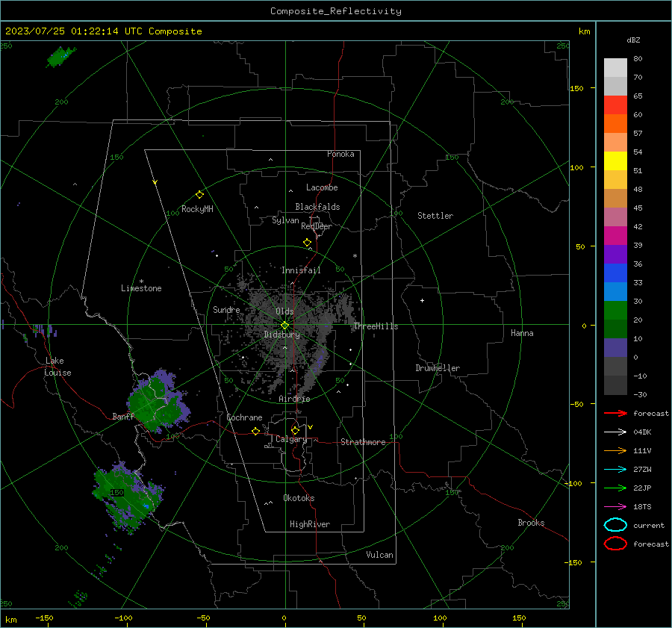
Task: Click the cyan 27ZW arrow legend icon
Action: (615, 470)
